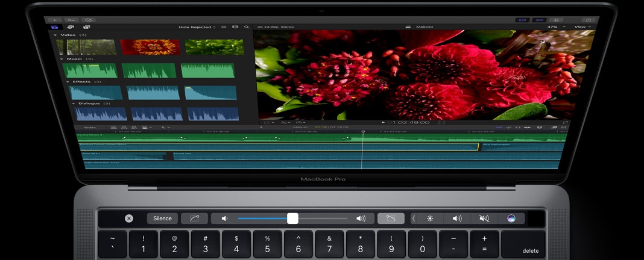Open the viewer transform tool dropdown
Image resolution: width=644 pixels, height=260 pixels.
tap(268, 122)
